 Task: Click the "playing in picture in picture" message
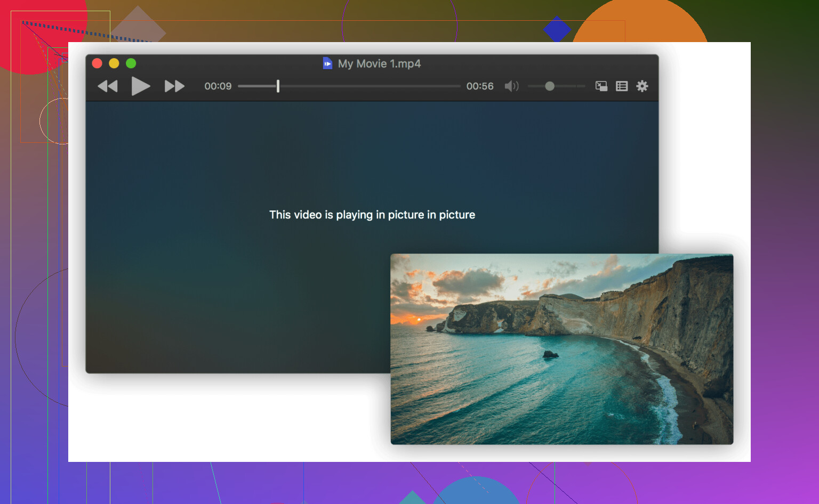372,215
